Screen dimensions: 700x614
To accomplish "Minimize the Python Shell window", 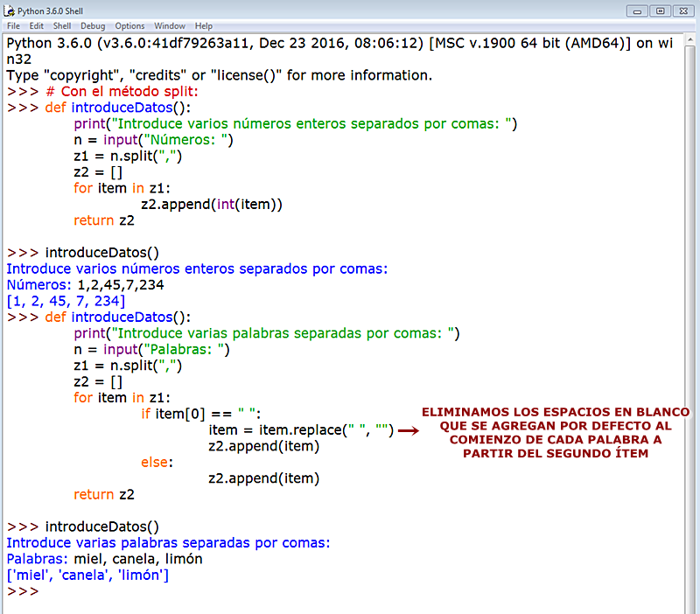I will pos(635,10).
